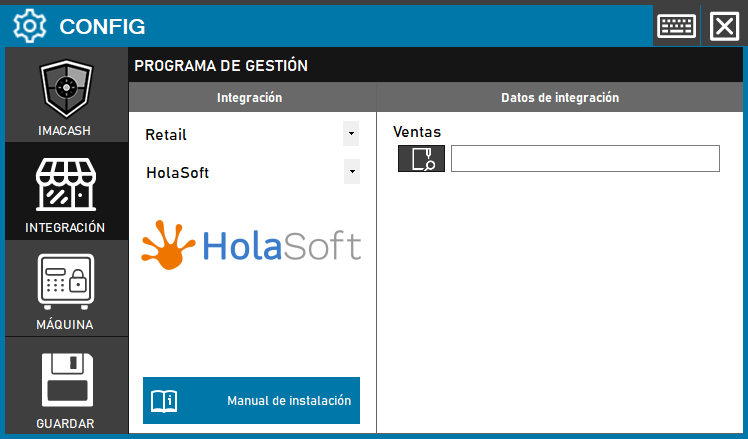Image resolution: width=748 pixels, height=439 pixels.
Task: Expand the Retail dropdown arrow
Action: (350, 133)
